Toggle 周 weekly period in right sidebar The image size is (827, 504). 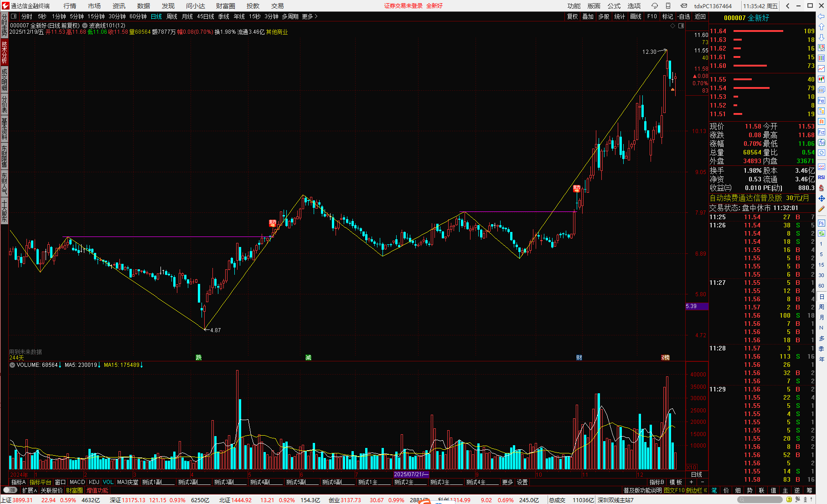tap(822, 307)
